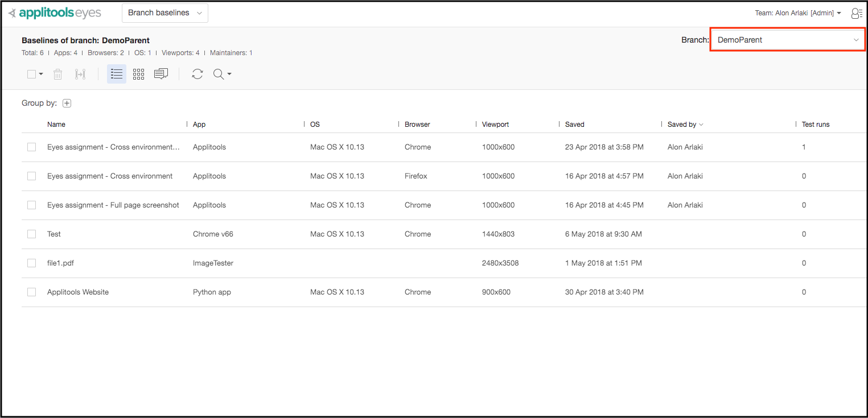Open the Branch DemoParent dropdown
Image resolution: width=868 pixels, height=418 pixels.
click(787, 40)
